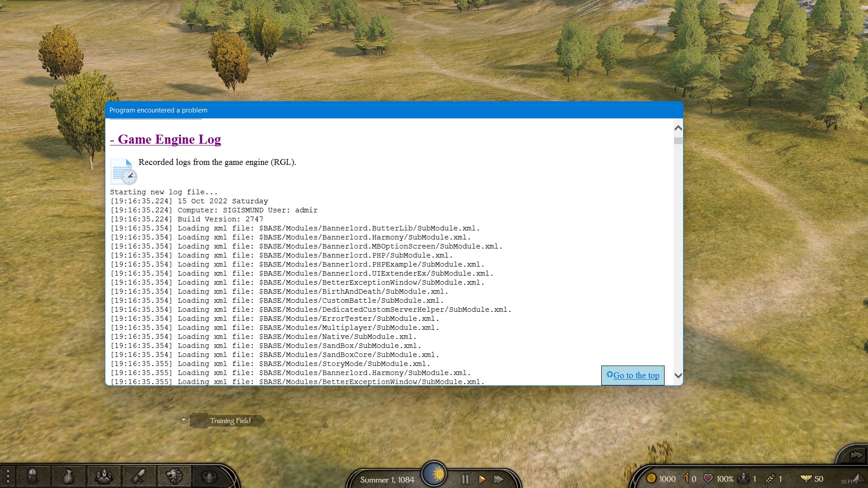Select the "15 Oct 2022 Saturday" log line
The height and width of the screenshot is (488, 868).
click(189, 201)
